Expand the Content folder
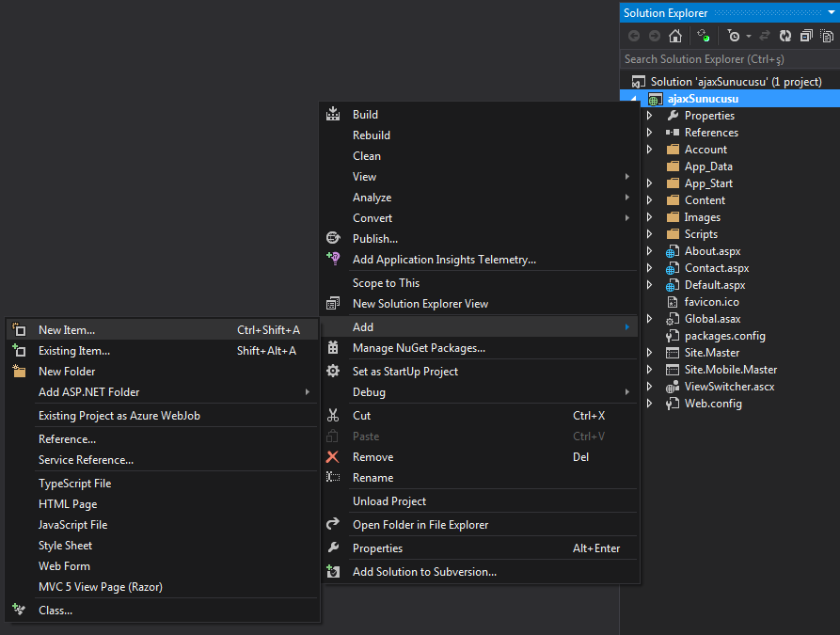 649,199
